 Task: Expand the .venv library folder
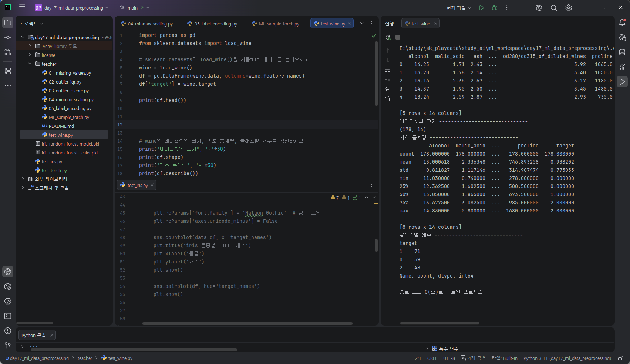[x=30, y=46]
